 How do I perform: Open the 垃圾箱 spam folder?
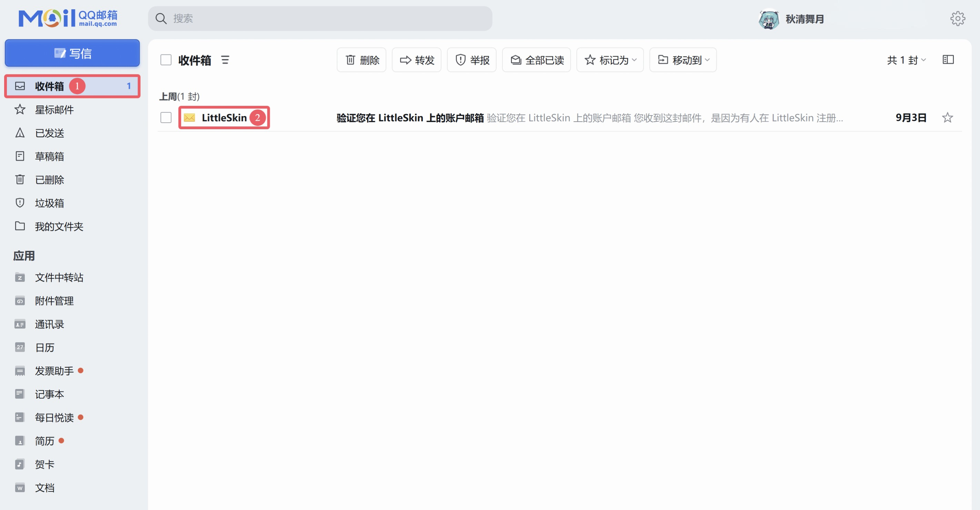[x=50, y=203]
